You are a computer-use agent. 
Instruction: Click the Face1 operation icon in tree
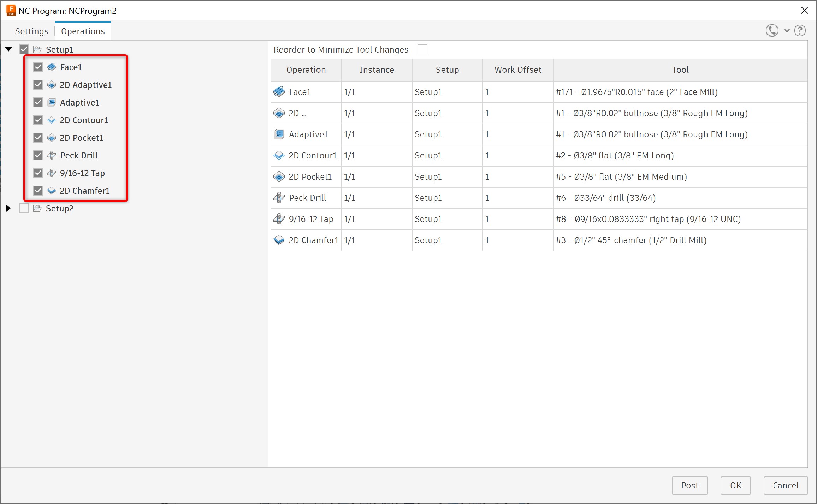coord(52,67)
